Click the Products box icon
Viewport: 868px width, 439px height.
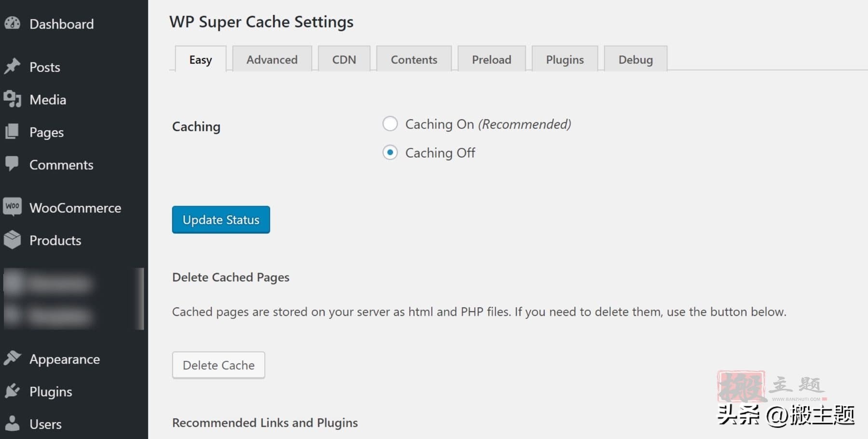[x=13, y=239]
